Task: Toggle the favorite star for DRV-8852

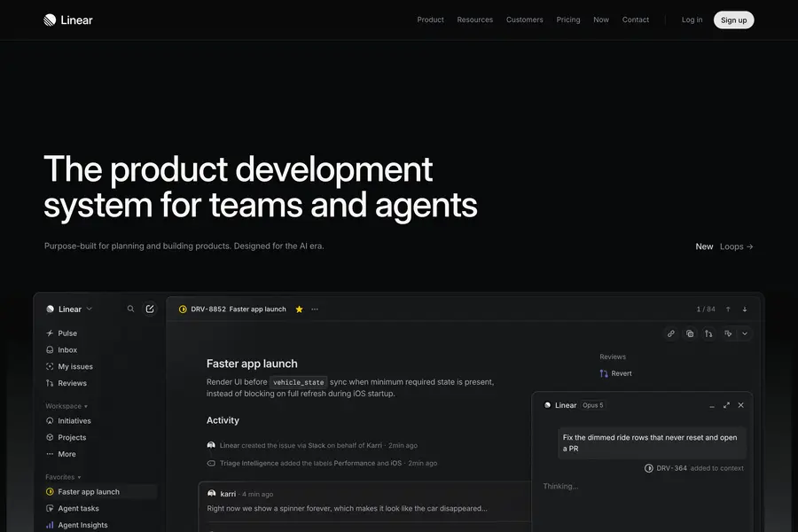Action: (300, 309)
